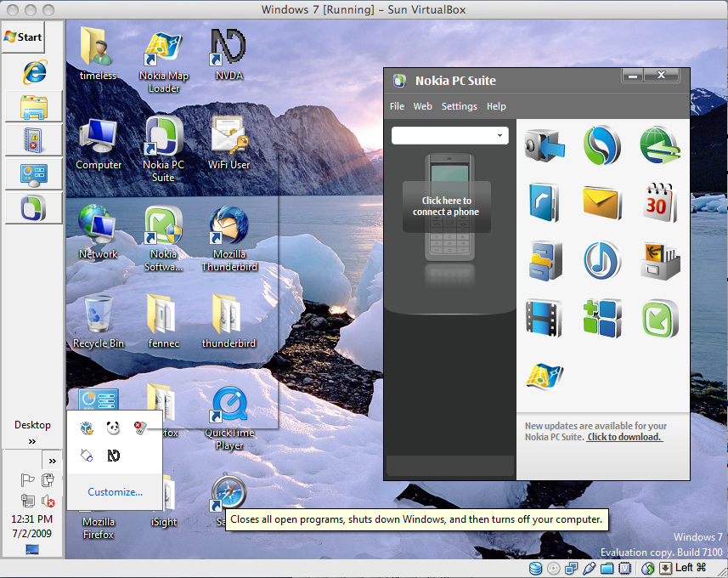Click the VirtualBox CD/DVD status icon

click(x=553, y=569)
